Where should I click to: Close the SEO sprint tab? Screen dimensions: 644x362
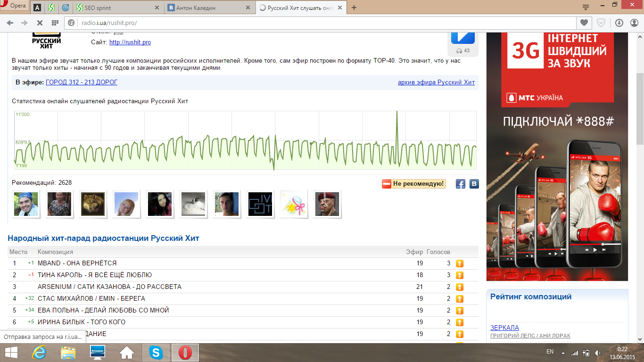click(x=157, y=8)
